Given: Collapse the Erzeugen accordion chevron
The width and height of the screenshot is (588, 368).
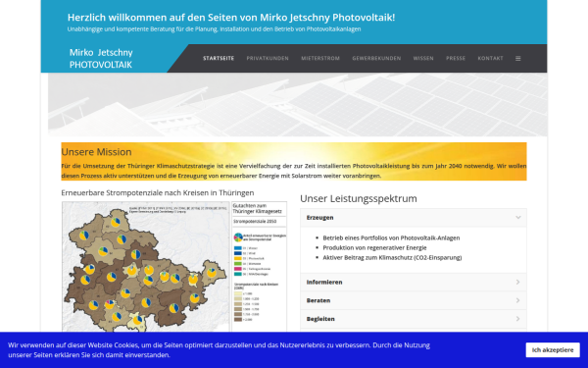Looking at the screenshot, I should click(x=517, y=218).
